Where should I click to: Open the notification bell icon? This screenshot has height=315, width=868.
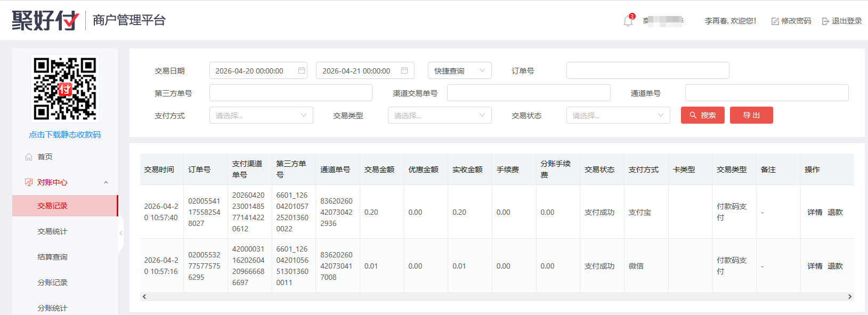click(628, 21)
